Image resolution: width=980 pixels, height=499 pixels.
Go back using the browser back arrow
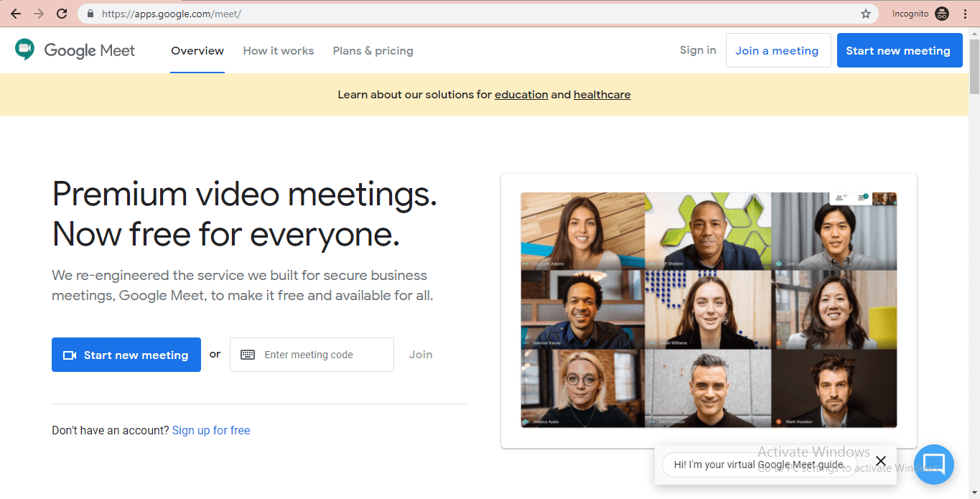(x=16, y=14)
